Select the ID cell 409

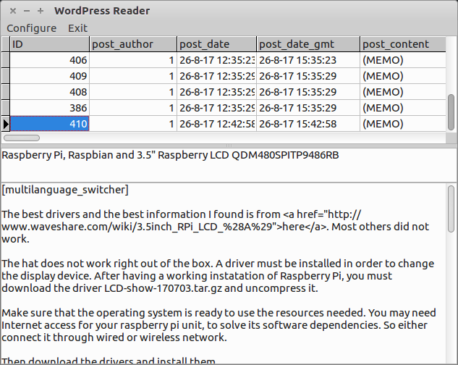49,76
